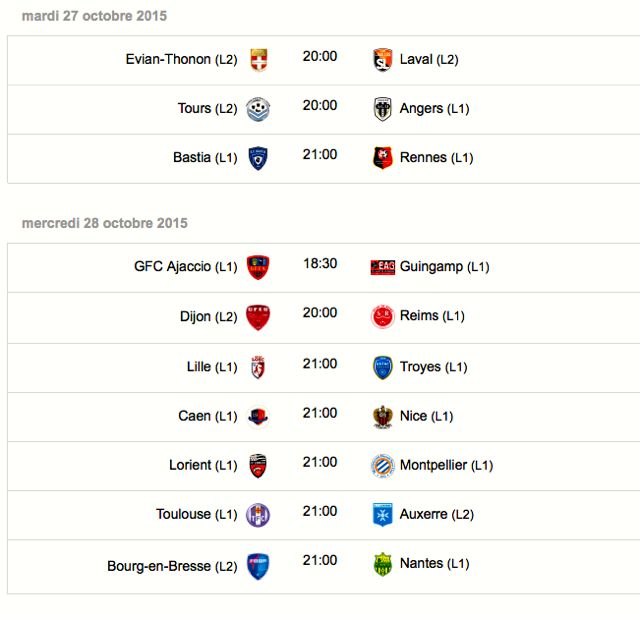Click the Lille club crest

click(258, 367)
